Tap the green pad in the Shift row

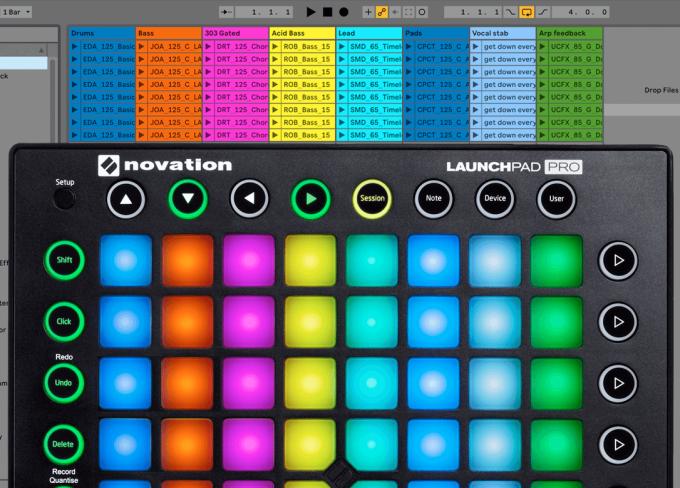(556, 261)
